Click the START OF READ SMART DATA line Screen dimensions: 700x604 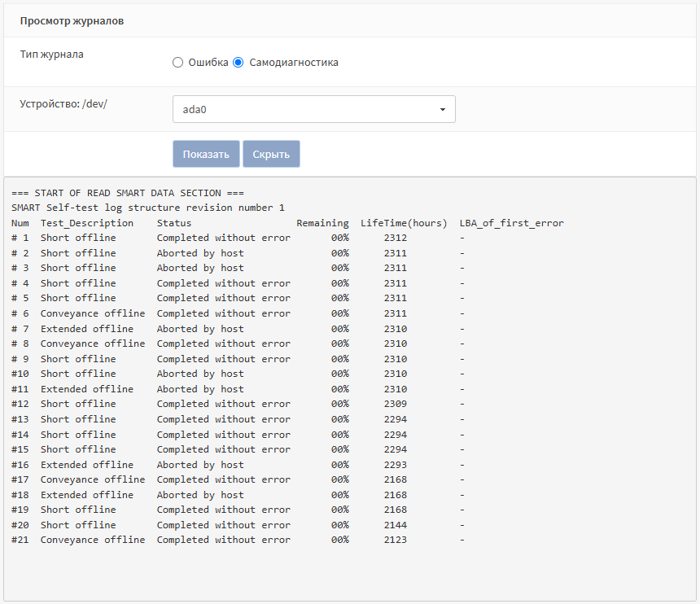click(128, 193)
